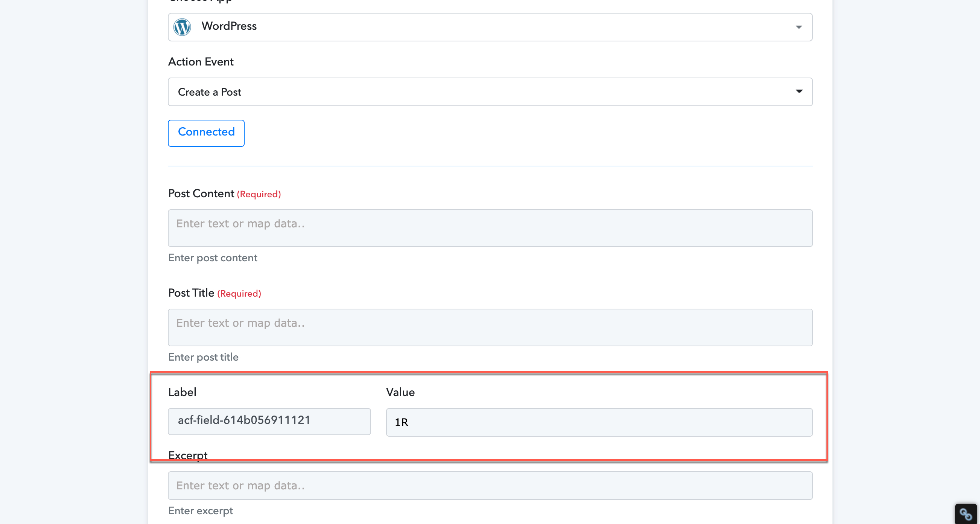
Task: Open the chain-link widget in bottom corner
Action: coord(966,514)
